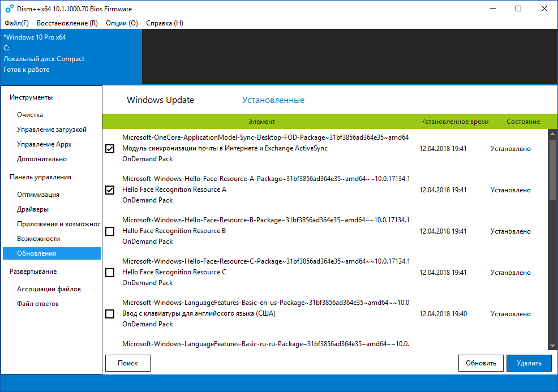Enable checkbox for LanguageFeatures Basic en-us package

(x=110, y=314)
